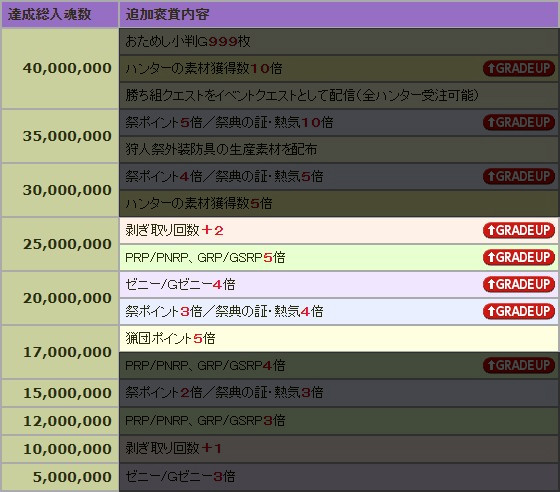Select the 20,000,000 milestone cell
Image resolution: width=560 pixels, height=492 pixels.
60,298
